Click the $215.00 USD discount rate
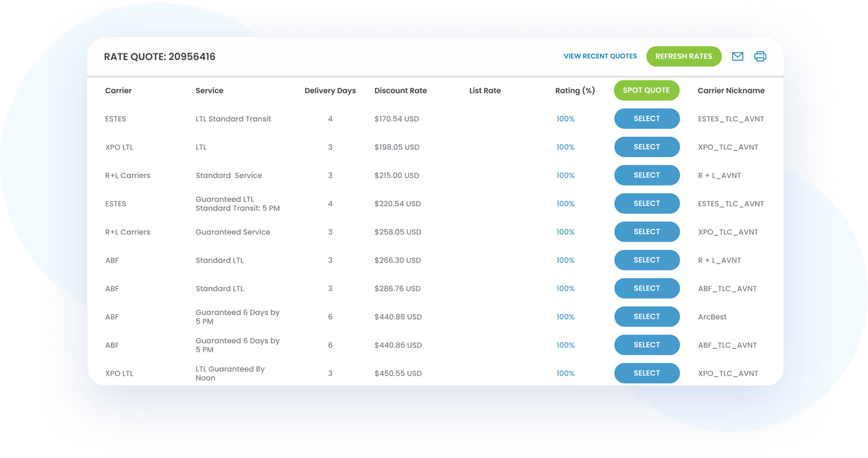This screenshot has height=458, width=868. (397, 176)
